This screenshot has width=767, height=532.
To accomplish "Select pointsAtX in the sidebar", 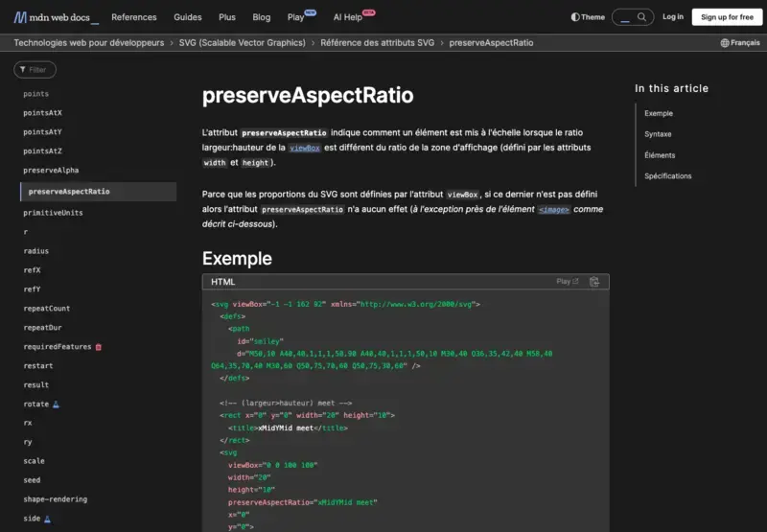I will click(42, 113).
